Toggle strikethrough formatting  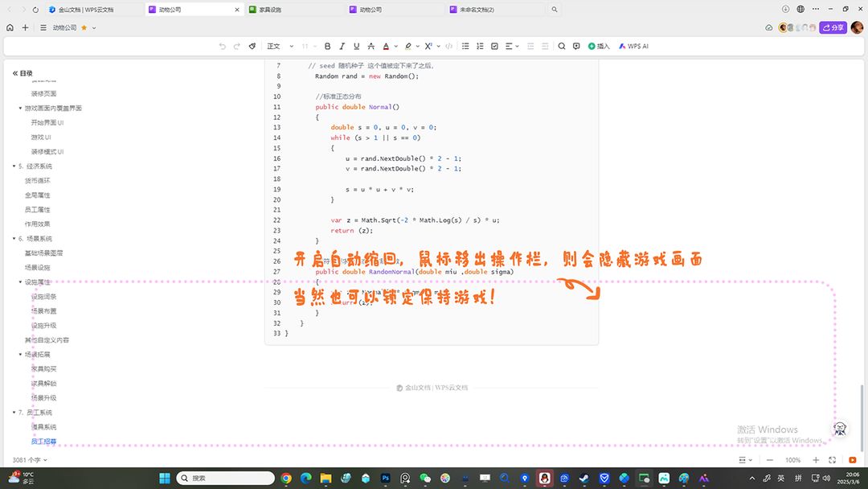click(x=371, y=46)
